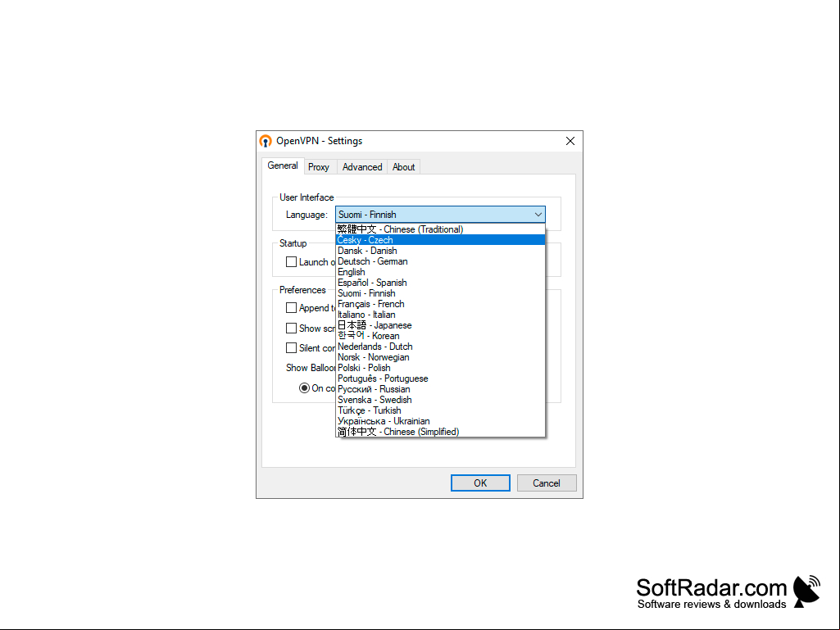The image size is (840, 630).
Task: Select Japanese from the language list
Action: coord(440,325)
